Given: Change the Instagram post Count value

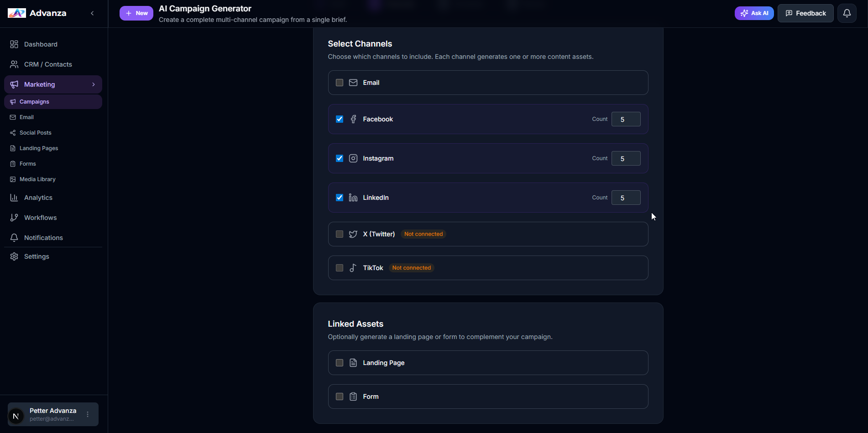Looking at the screenshot, I should [x=626, y=158].
